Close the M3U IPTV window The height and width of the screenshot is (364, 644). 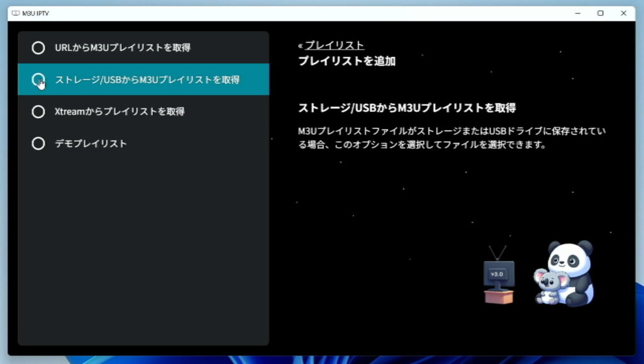tap(623, 13)
